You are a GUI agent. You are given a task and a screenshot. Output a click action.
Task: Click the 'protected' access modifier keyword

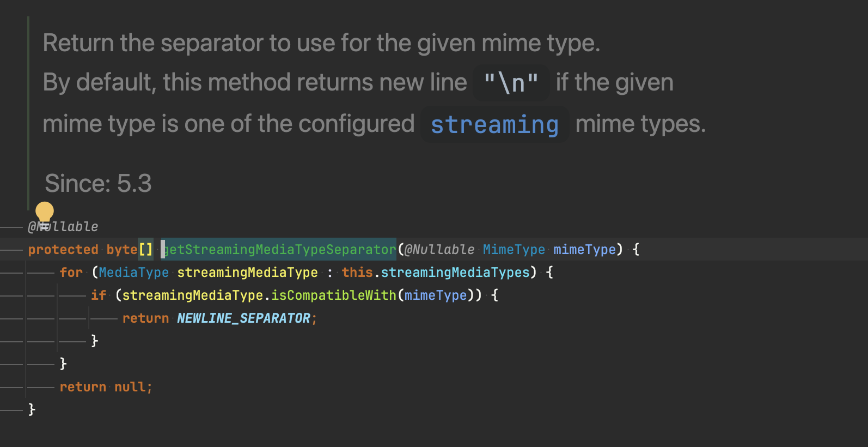(63, 250)
